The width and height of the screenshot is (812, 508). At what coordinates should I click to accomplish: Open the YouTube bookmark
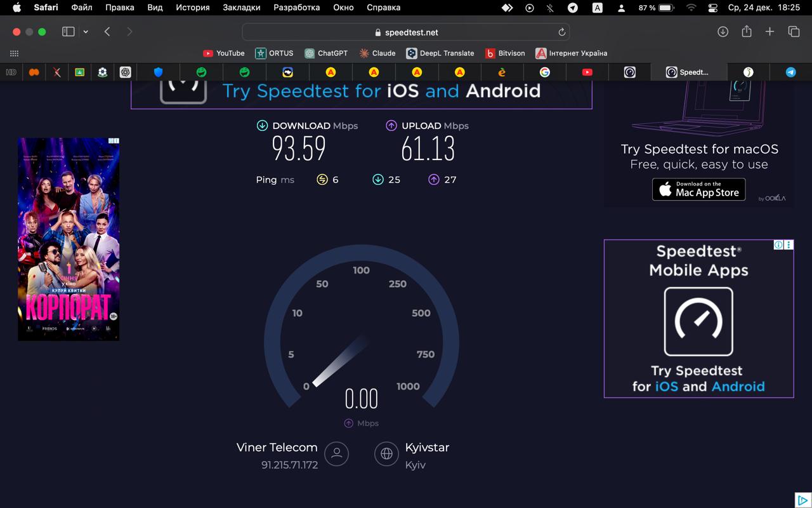(x=223, y=53)
